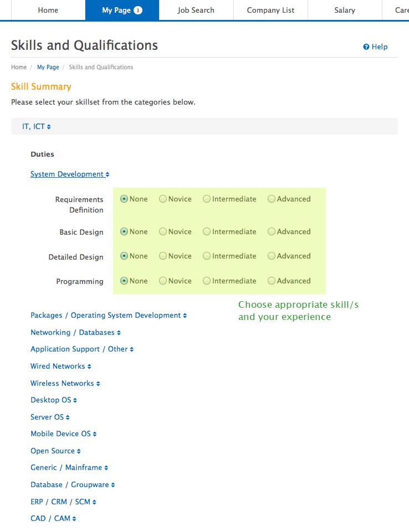The height and width of the screenshot is (532, 409).
Task: Choose None for Detailed Design
Action: pyautogui.click(x=124, y=256)
